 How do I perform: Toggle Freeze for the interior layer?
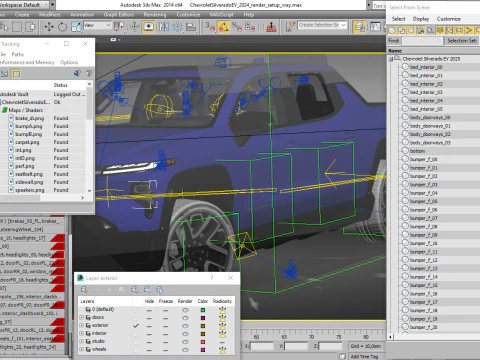coord(165,334)
